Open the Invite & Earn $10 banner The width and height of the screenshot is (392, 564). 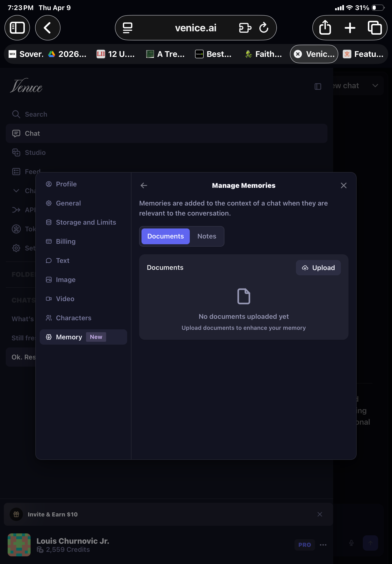169,514
